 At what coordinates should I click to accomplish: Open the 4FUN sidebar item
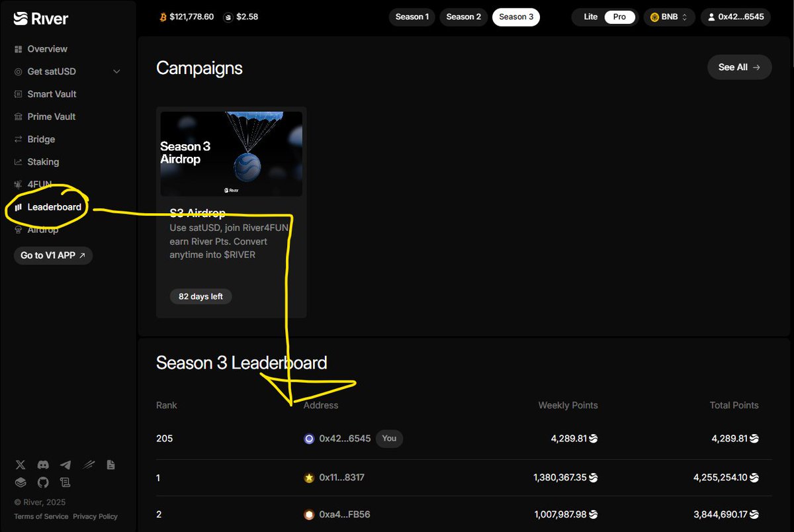pyautogui.click(x=39, y=185)
